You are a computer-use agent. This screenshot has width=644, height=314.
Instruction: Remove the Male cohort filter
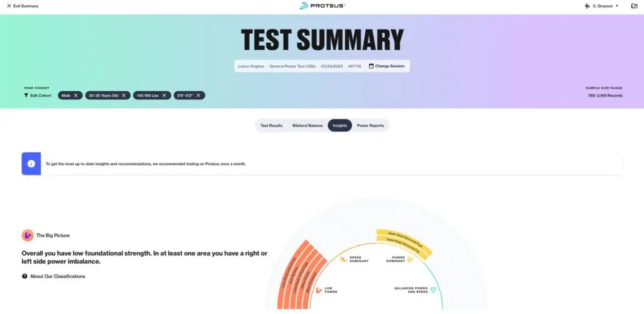[75, 96]
